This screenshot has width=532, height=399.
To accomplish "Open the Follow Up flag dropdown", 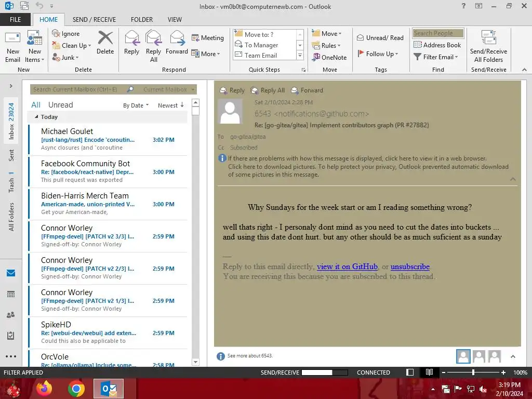I will [x=378, y=54].
